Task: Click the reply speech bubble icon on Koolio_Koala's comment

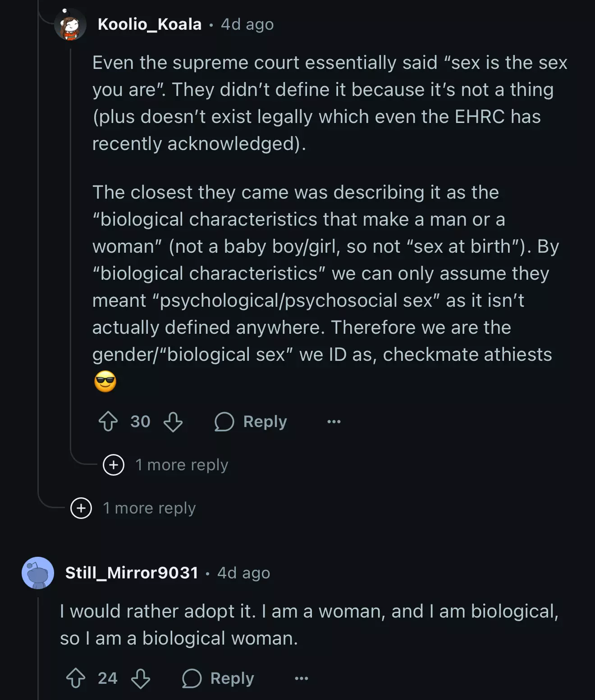Action: pyautogui.click(x=224, y=422)
